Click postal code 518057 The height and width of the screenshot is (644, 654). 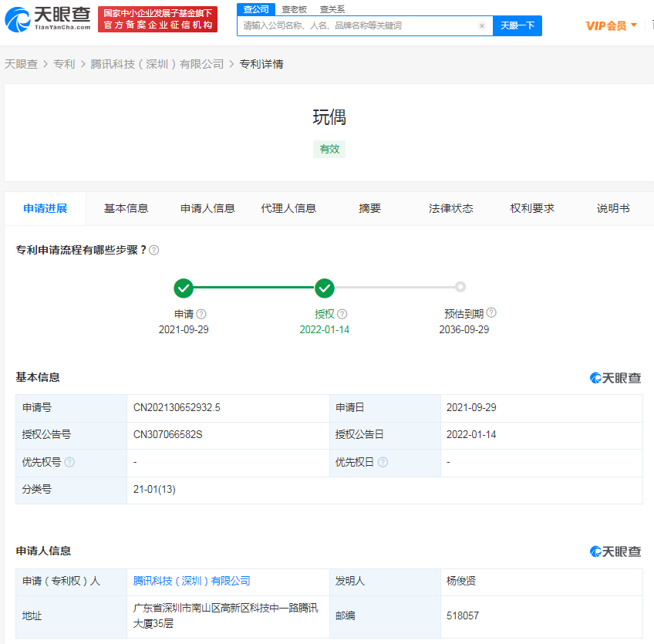click(463, 615)
